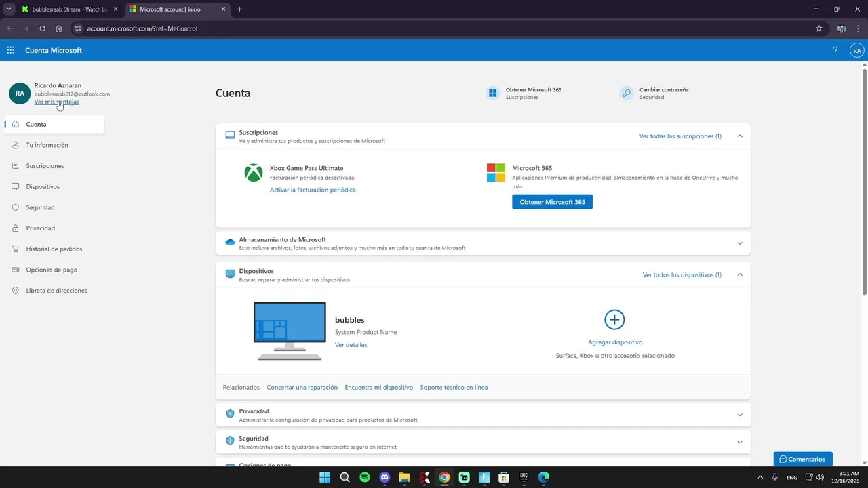This screenshot has height=488, width=868.
Task: Expand the Privacidad section
Action: [x=740, y=415]
